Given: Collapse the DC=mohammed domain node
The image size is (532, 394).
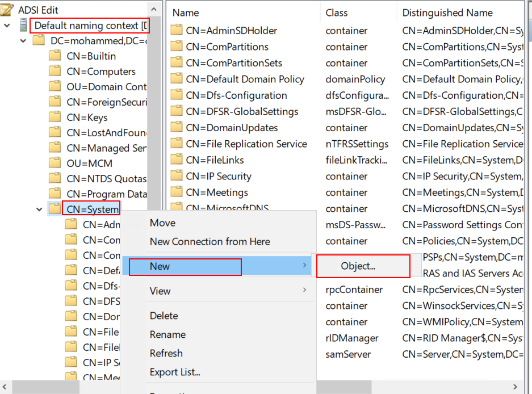Looking at the screenshot, I should tap(23, 41).
